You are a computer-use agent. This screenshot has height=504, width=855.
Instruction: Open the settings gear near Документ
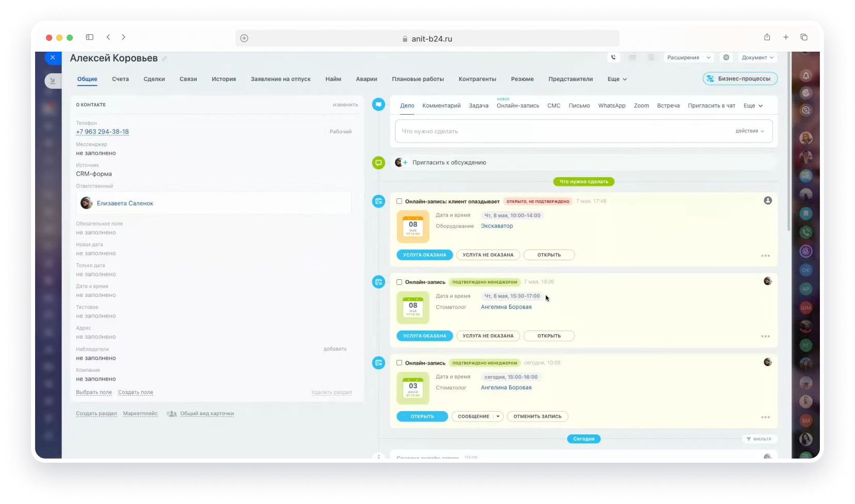[726, 57]
